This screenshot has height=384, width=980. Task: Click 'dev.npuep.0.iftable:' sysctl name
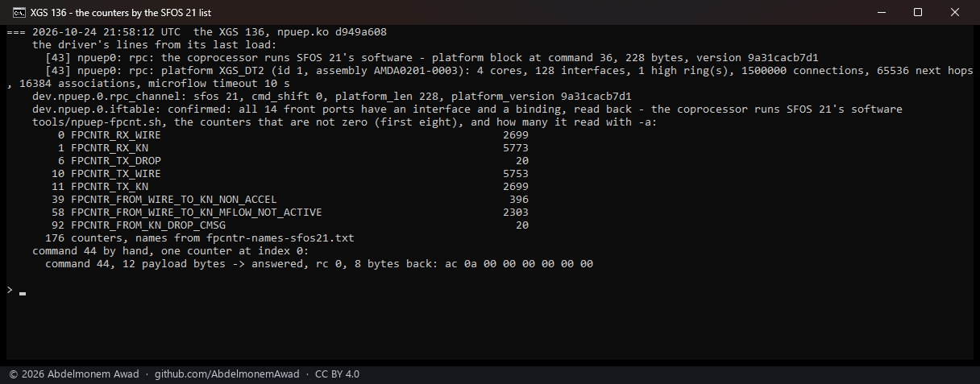(97, 109)
